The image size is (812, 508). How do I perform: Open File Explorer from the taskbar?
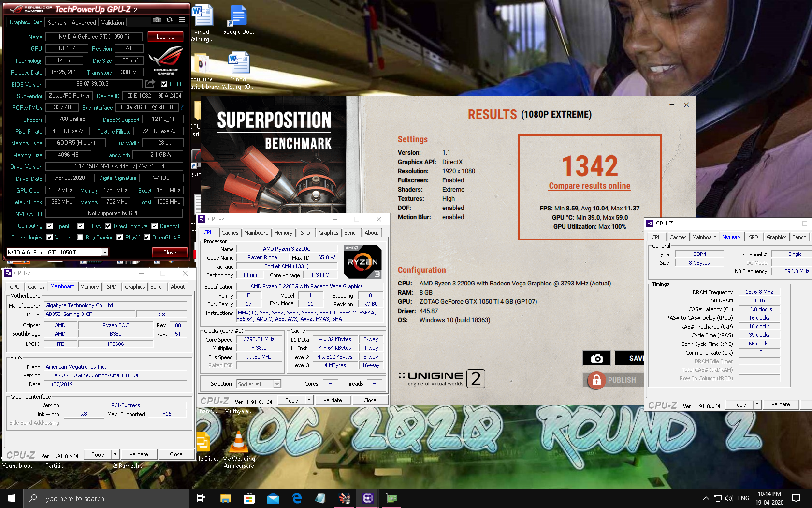click(x=225, y=498)
